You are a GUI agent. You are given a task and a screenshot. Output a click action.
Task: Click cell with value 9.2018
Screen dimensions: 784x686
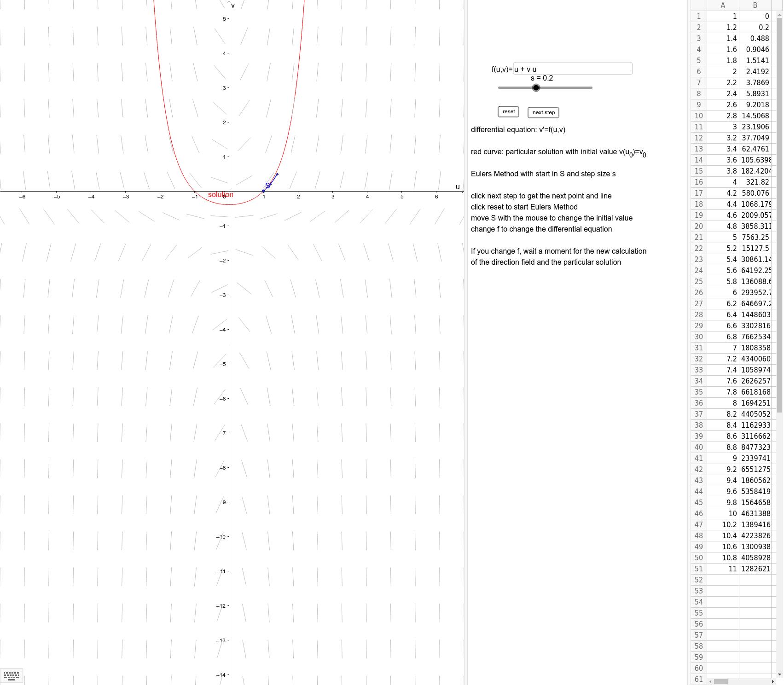[755, 105]
